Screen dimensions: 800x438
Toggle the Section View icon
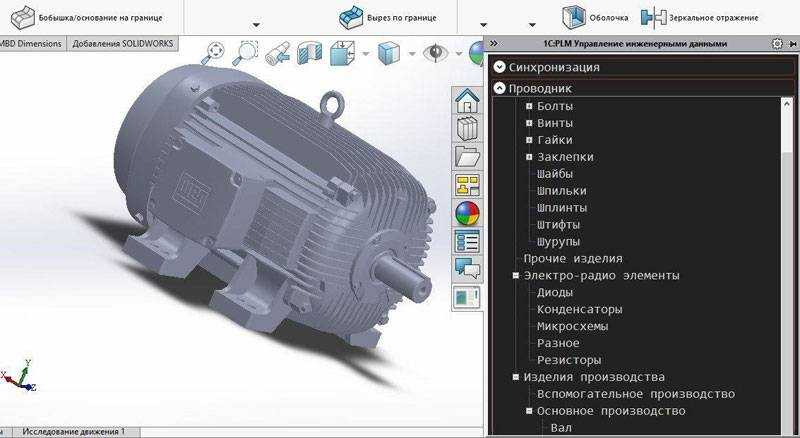[310, 53]
